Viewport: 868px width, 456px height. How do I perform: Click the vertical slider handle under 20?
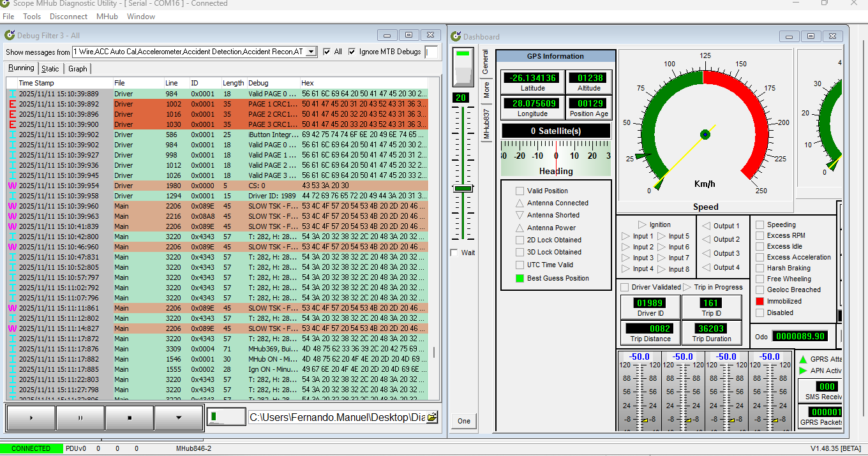click(x=463, y=189)
